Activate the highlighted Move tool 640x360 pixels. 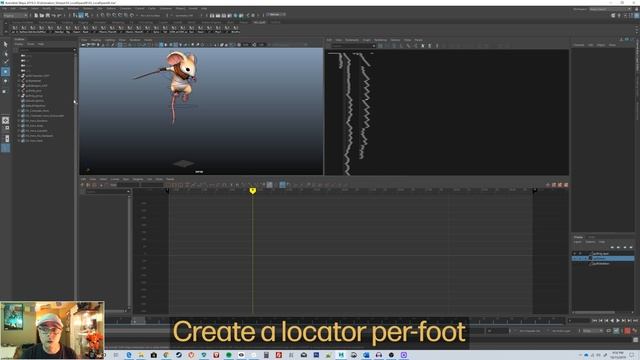5,72
